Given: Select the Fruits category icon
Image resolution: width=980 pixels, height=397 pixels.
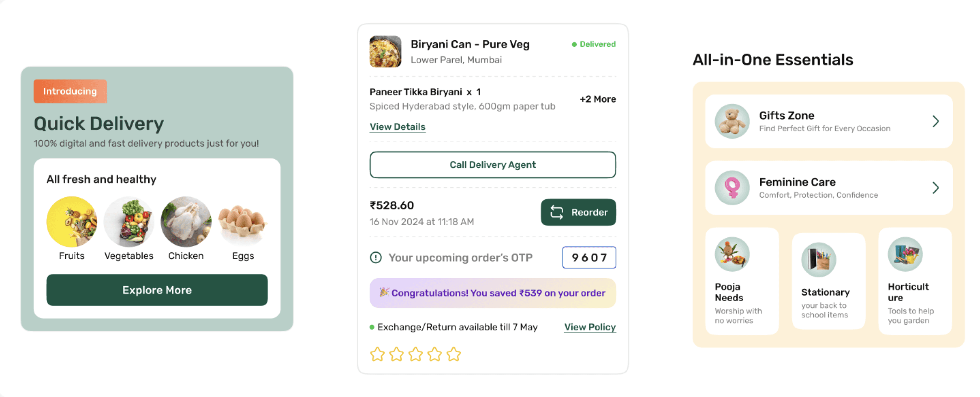Looking at the screenshot, I should pos(72,222).
